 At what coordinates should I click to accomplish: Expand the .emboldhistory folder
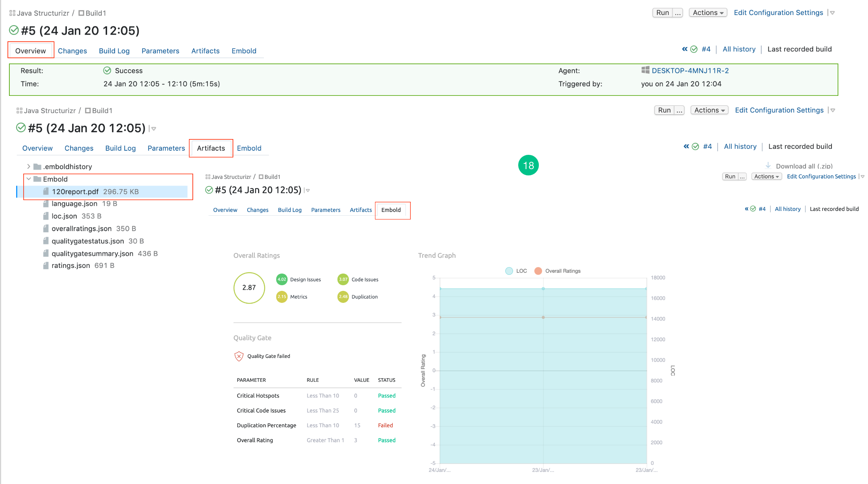click(29, 166)
